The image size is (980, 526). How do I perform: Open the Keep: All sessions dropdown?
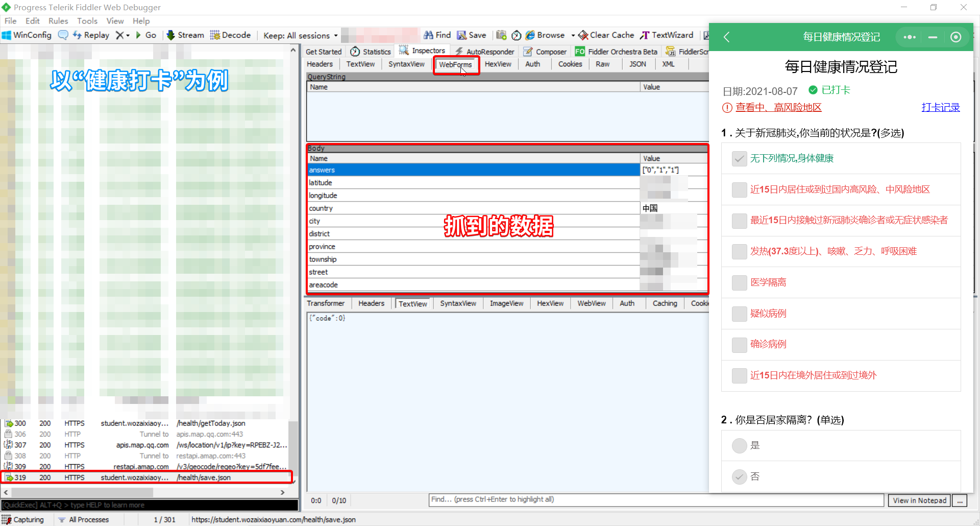coord(300,35)
